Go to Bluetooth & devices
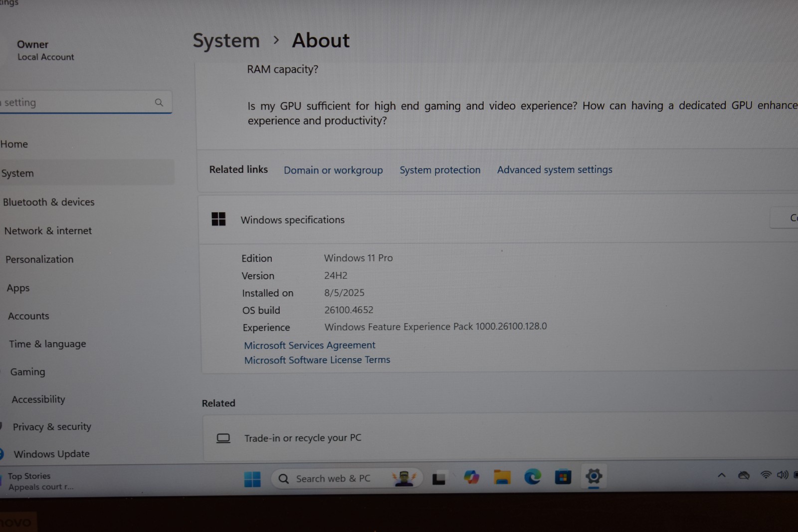The width and height of the screenshot is (798, 532). [x=49, y=202]
